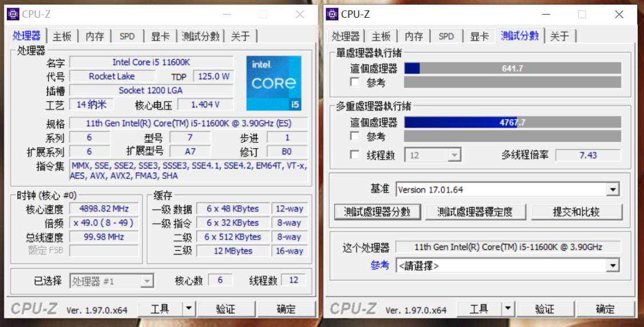The width and height of the screenshot is (644, 327).
Task: Enable 參考 checkbox under multi-thread score
Action: click(354, 135)
